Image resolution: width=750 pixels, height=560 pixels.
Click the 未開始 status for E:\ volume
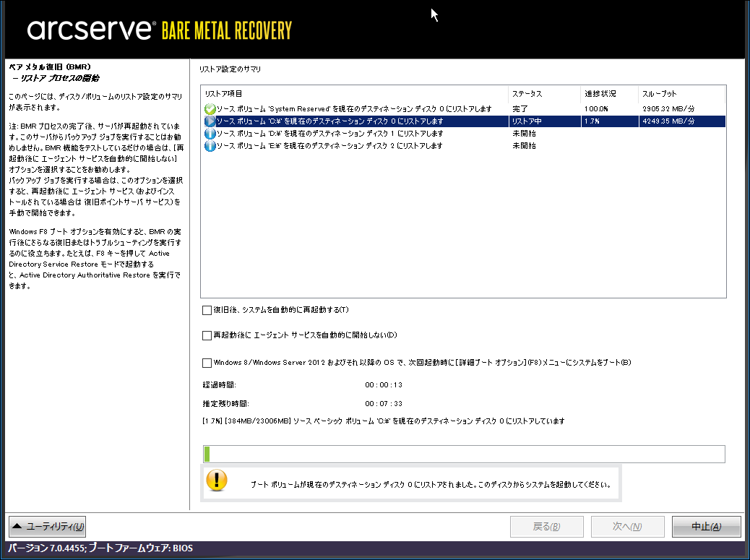pyautogui.click(x=524, y=146)
